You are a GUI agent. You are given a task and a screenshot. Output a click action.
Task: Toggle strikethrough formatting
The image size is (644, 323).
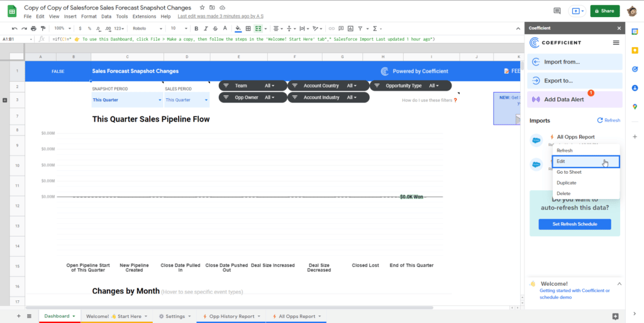pyautogui.click(x=215, y=28)
